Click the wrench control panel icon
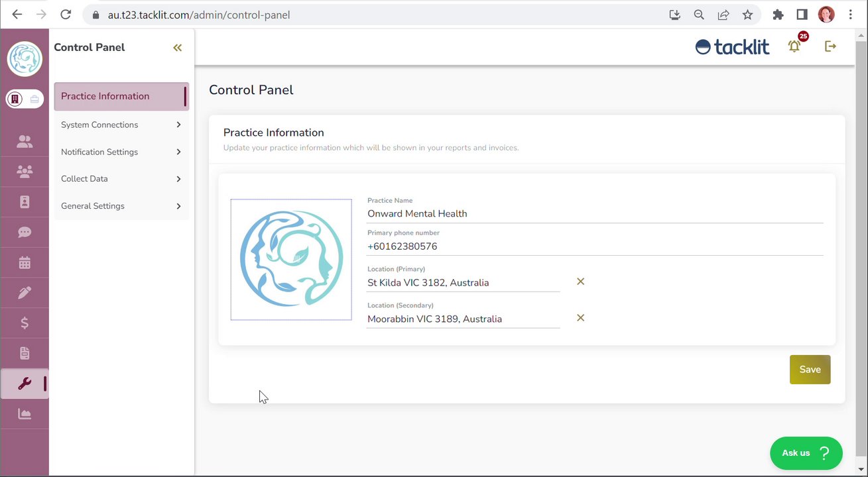This screenshot has height=477, width=868. coord(25,384)
